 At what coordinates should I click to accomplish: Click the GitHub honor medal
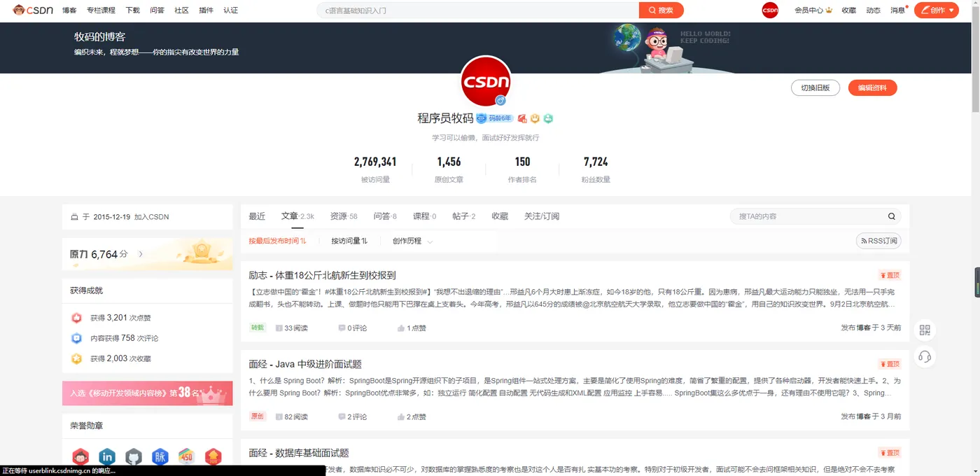[134, 457]
